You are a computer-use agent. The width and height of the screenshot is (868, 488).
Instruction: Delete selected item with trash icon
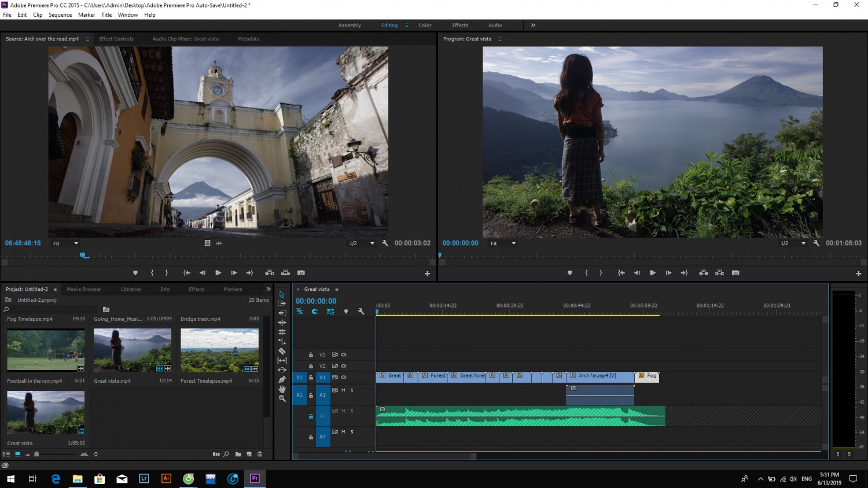point(260,454)
